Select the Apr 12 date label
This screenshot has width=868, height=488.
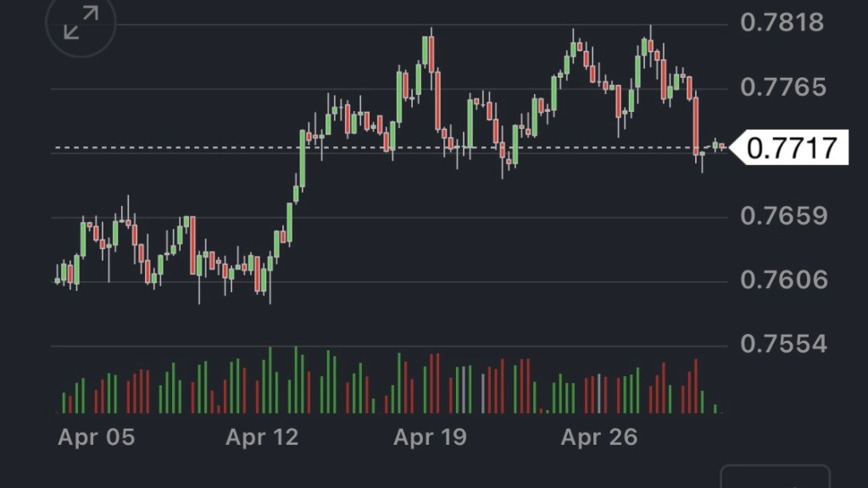click(264, 437)
